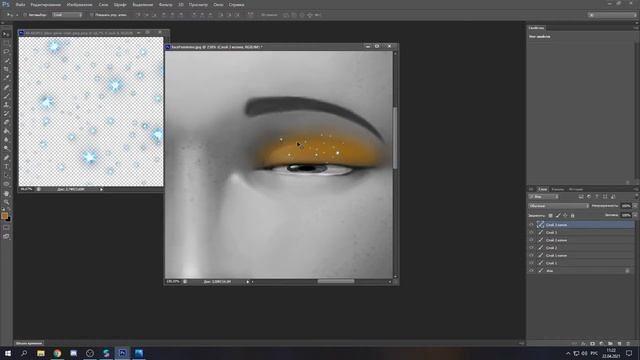Select the Move tool
640x360 pixels.
coord(6,34)
